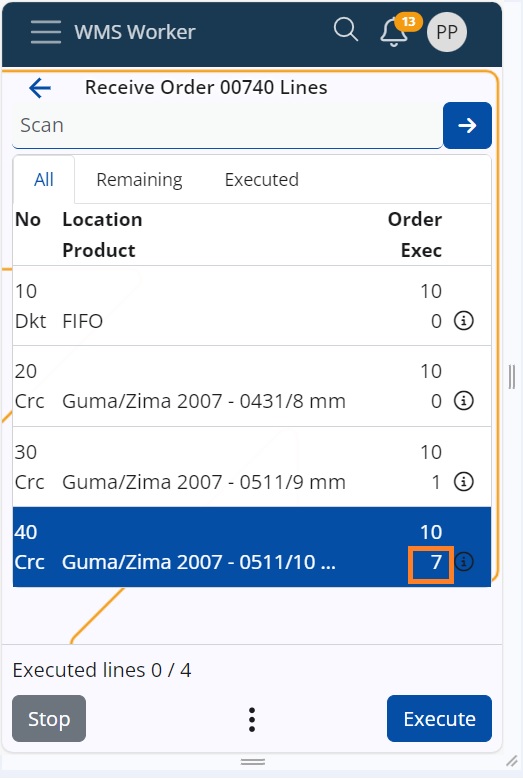Click the Stop button

(49, 718)
